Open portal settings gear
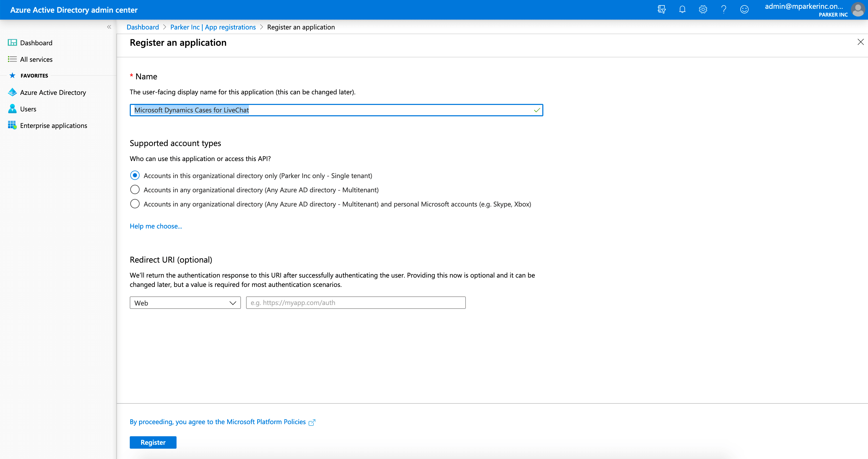This screenshot has height=459, width=868. (x=703, y=10)
